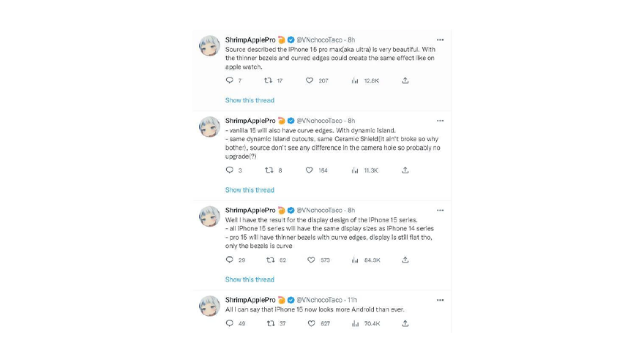The image size is (644, 362).
Task: Click the ShrimpApplePro name on the second tweet
Action: (x=250, y=121)
